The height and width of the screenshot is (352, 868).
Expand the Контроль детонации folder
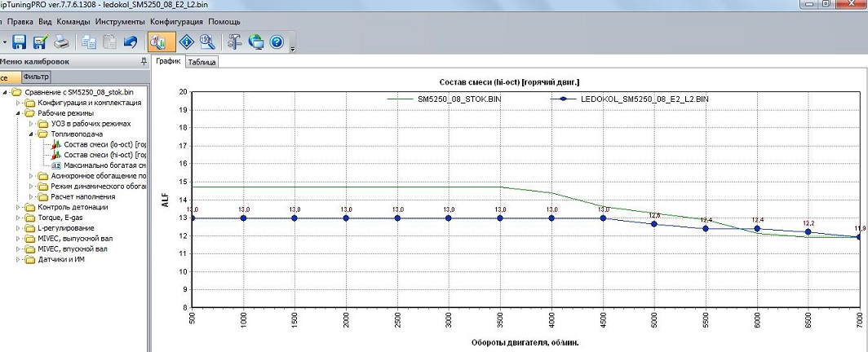coord(17,208)
